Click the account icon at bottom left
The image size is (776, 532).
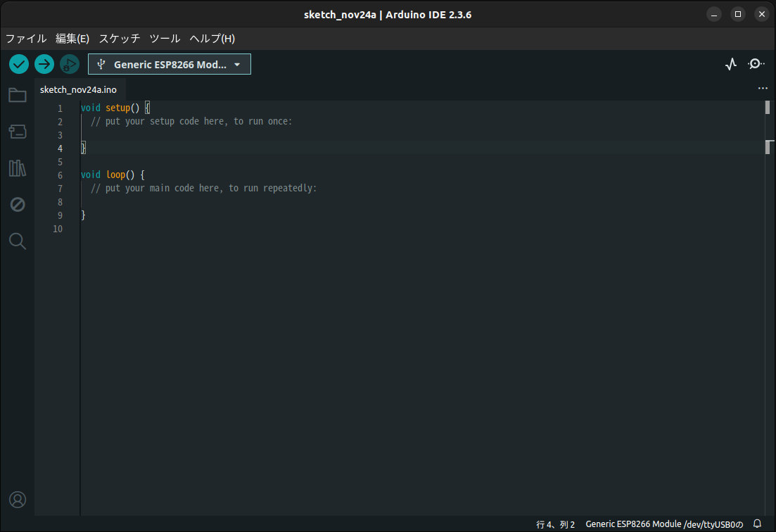[x=17, y=500]
